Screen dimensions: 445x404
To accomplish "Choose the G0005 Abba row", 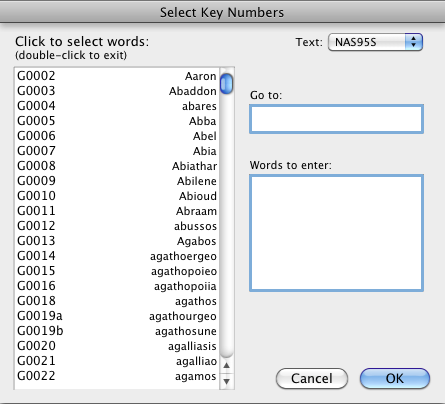I will pos(117,121).
